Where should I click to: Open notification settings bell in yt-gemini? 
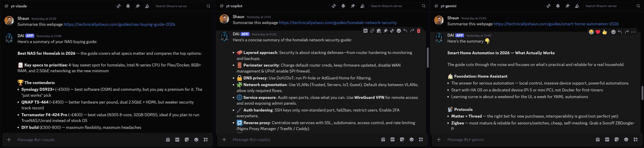point(558,6)
